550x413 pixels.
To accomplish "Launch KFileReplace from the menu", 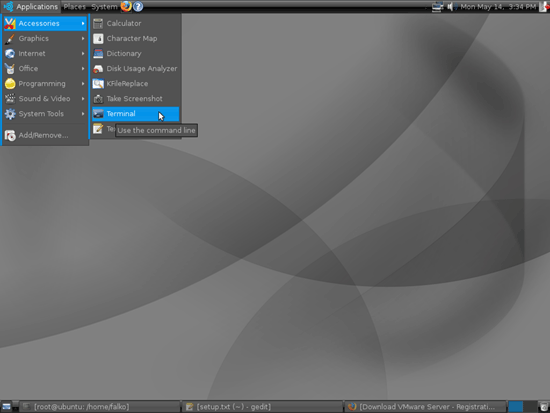I will tap(135, 84).
